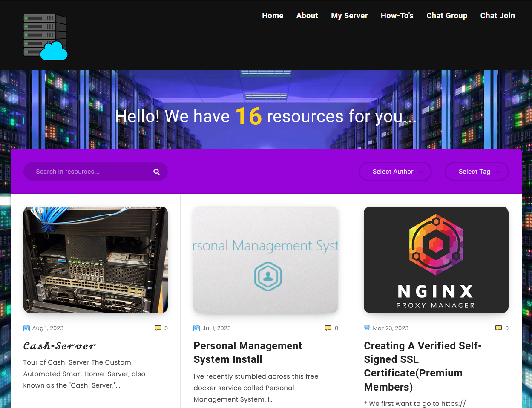This screenshot has width=532, height=408.
Task: Open the Cash-Server article title link
Action: pos(60,346)
